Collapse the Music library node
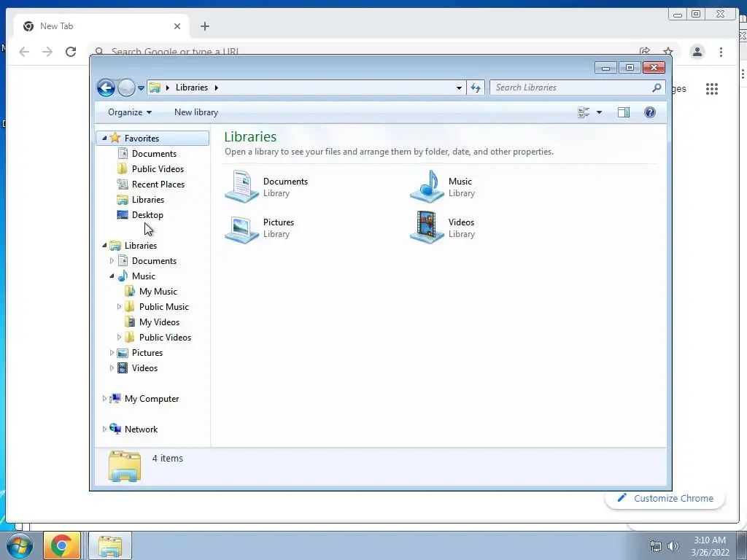 [112, 276]
